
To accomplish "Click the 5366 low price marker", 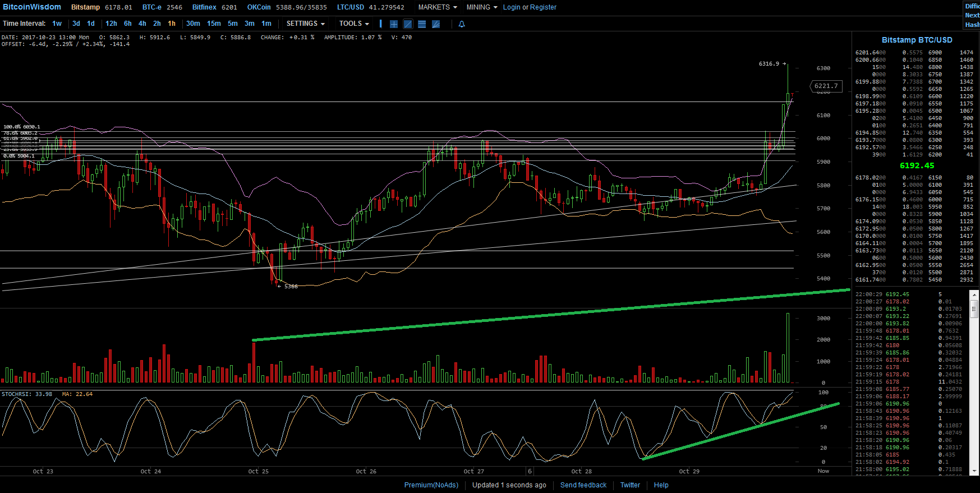I will tap(291, 287).
